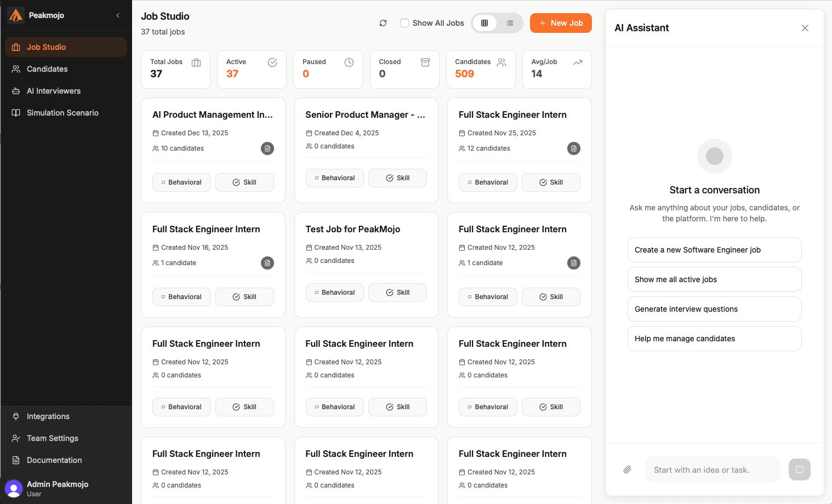Open Integrations settings
This screenshot has height=504, width=832.
pos(66,416)
